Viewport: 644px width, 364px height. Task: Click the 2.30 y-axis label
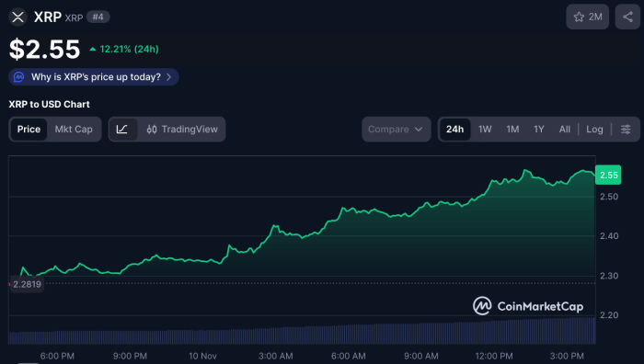point(609,276)
